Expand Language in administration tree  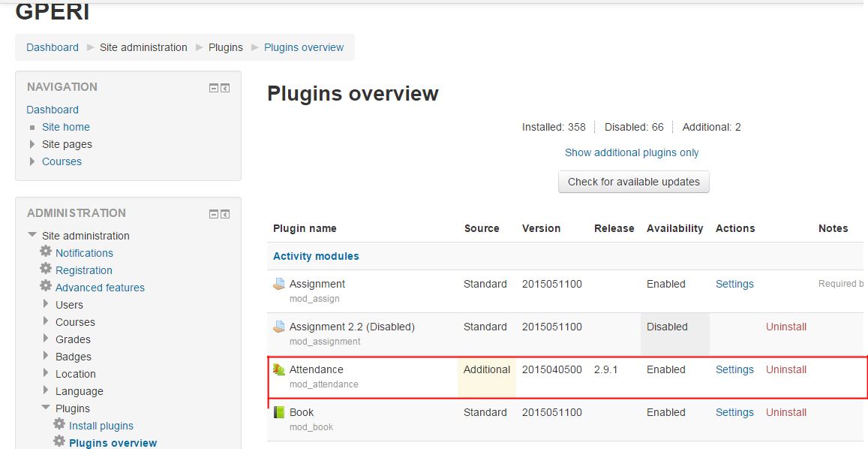46,390
